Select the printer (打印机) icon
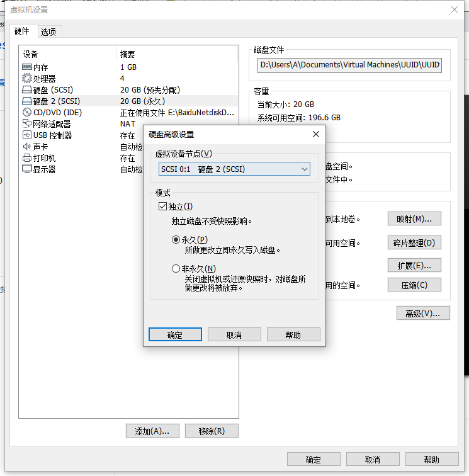The image size is (469, 476). click(x=27, y=158)
